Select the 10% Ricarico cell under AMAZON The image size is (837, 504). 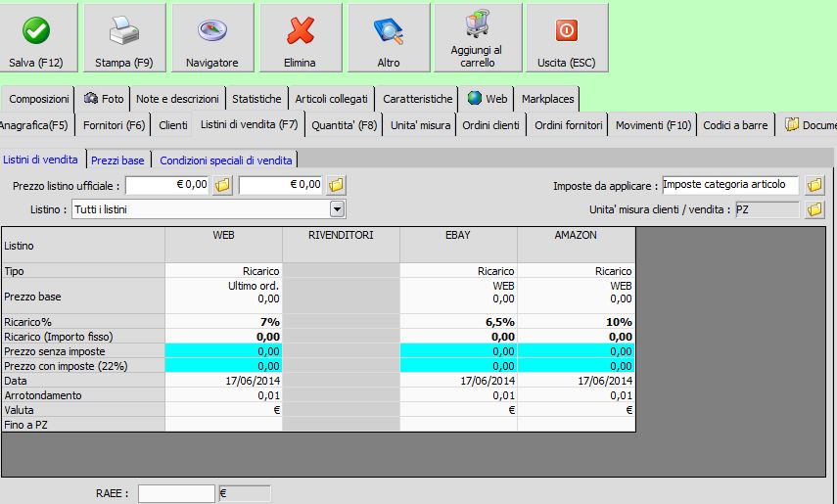click(576, 322)
